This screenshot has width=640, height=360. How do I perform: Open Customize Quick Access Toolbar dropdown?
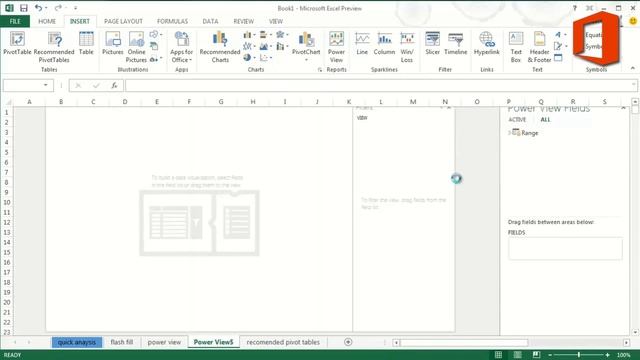coord(76,8)
